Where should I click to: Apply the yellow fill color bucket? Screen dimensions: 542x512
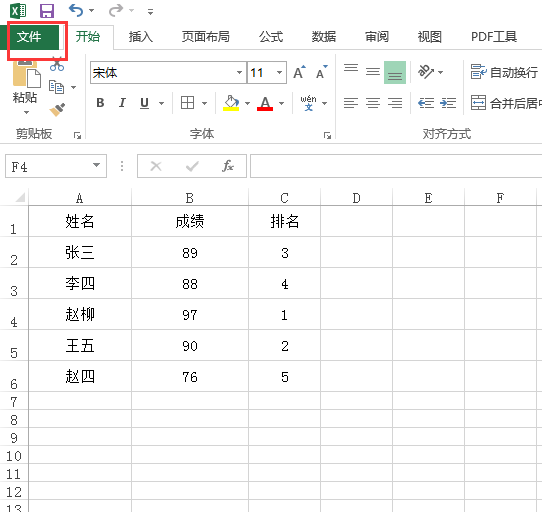click(x=231, y=103)
